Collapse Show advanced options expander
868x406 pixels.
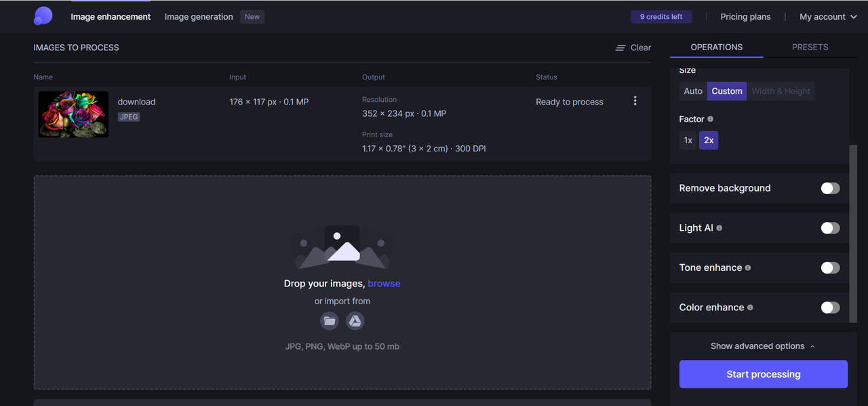[x=763, y=346]
